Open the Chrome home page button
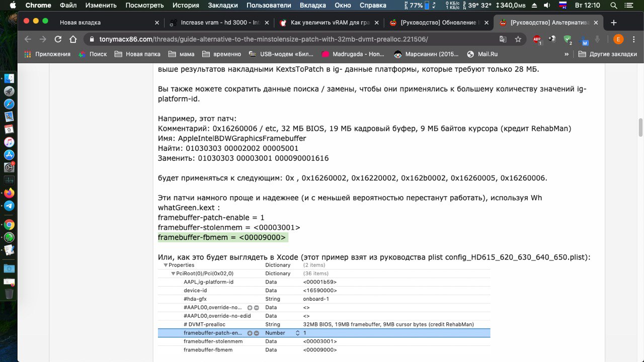644x362 pixels. 73,39
